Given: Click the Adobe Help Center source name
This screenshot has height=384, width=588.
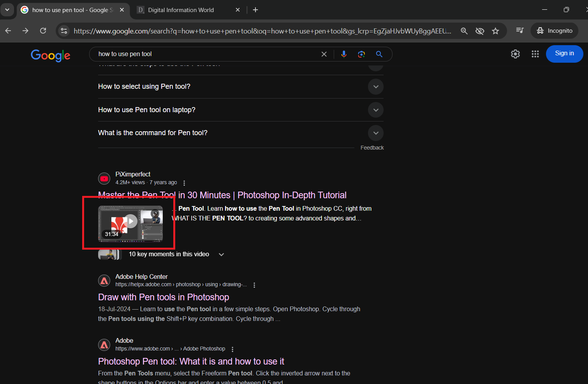Looking at the screenshot, I should click(141, 277).
